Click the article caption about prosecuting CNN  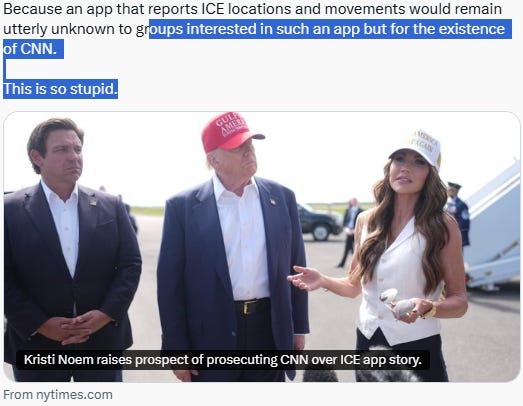pyautogui.click(x=222, y=360)
